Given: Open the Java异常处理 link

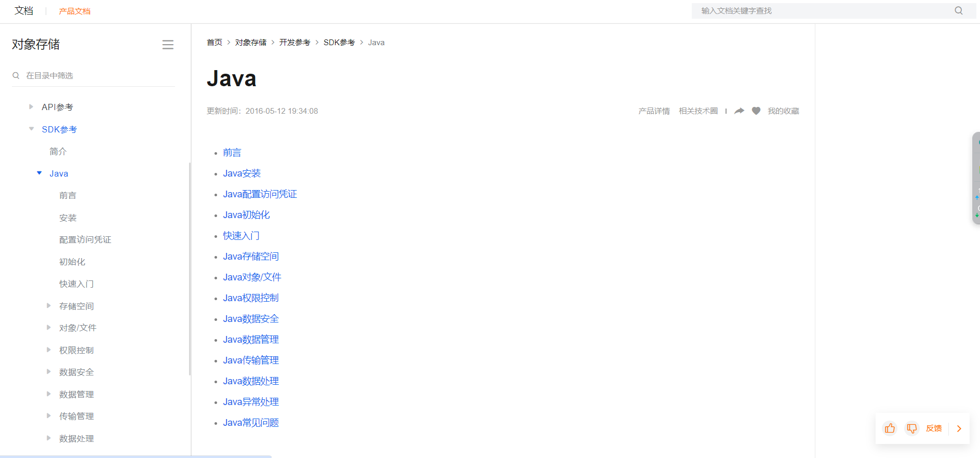Looking at the screenshot, I should click(251, 401).
